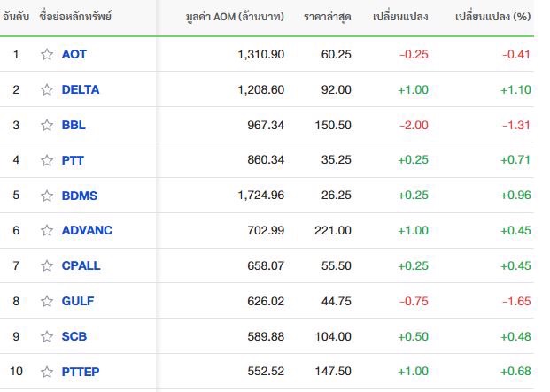Open BDMS stock details

coord(80,196)
